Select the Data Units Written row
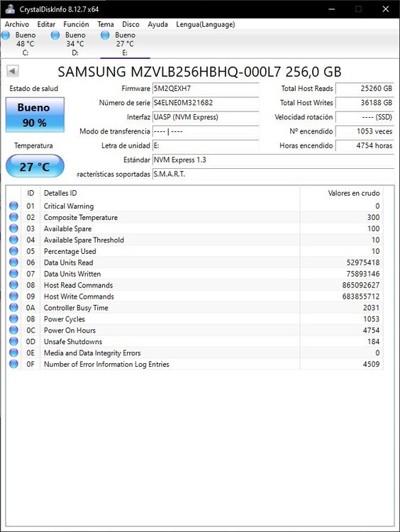400x532 pixels. click(195, 274)
